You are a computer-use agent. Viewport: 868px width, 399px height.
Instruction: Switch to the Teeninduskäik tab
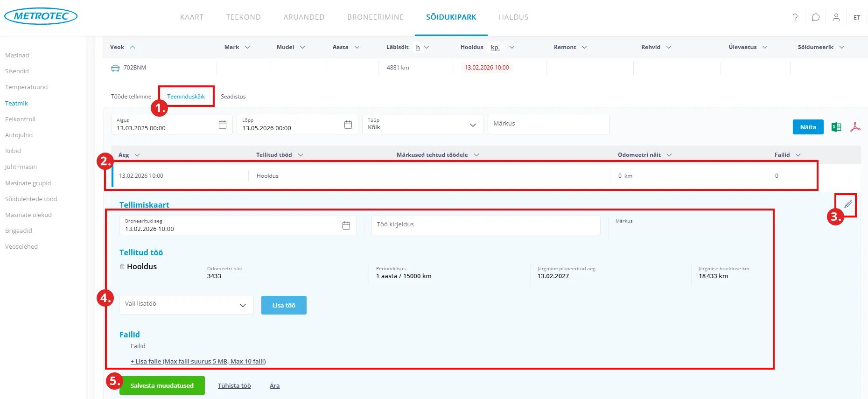coord(186,97)
